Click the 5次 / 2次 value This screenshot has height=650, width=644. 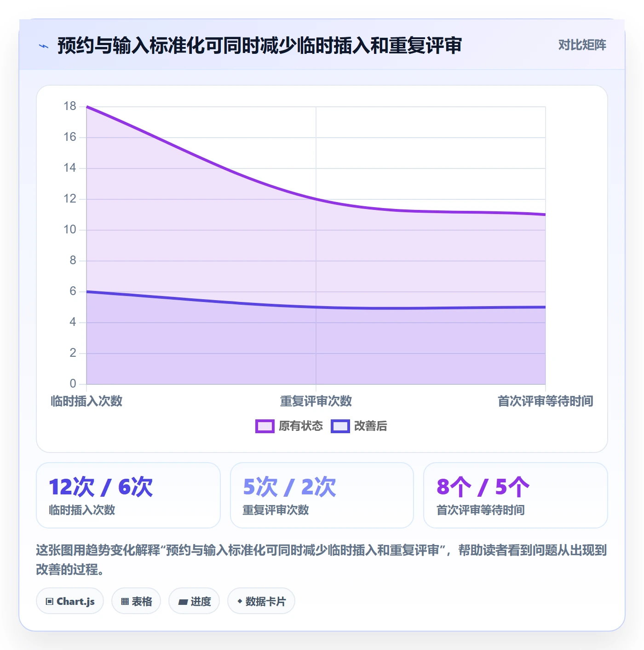click(x=289, y=487)
